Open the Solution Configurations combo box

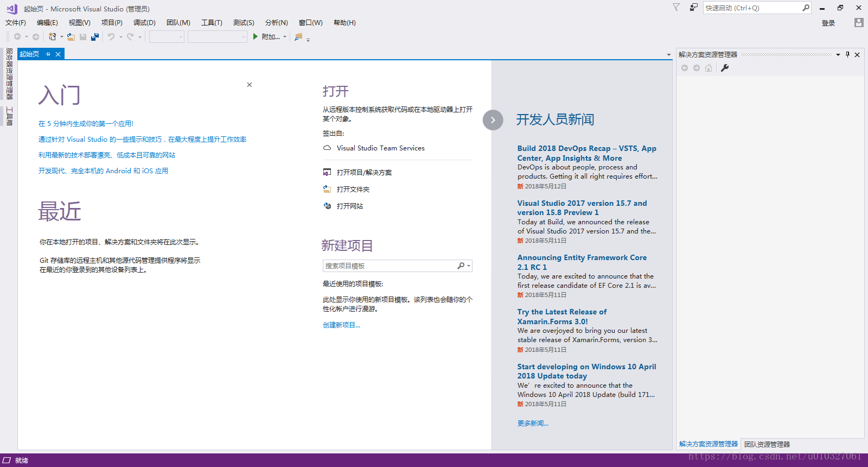click(x=167, y=37)
